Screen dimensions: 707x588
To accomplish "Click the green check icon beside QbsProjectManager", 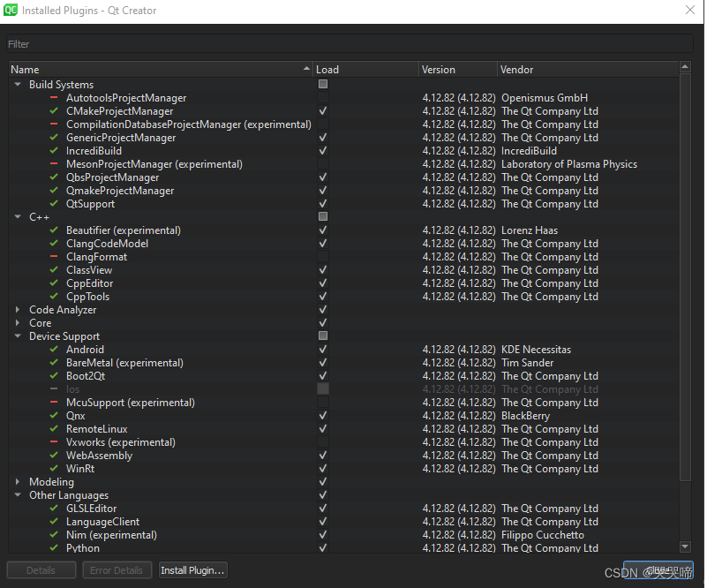I will coord(54,177).
